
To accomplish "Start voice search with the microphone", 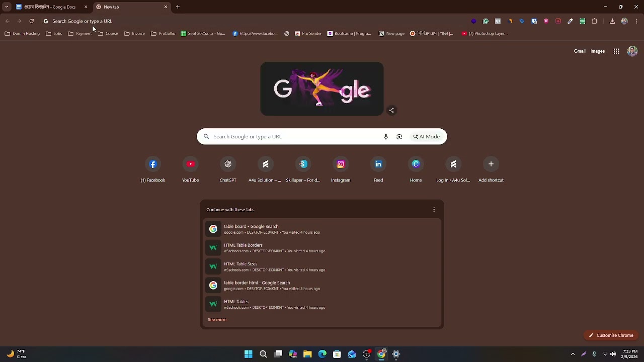I will tap(386, 137).
